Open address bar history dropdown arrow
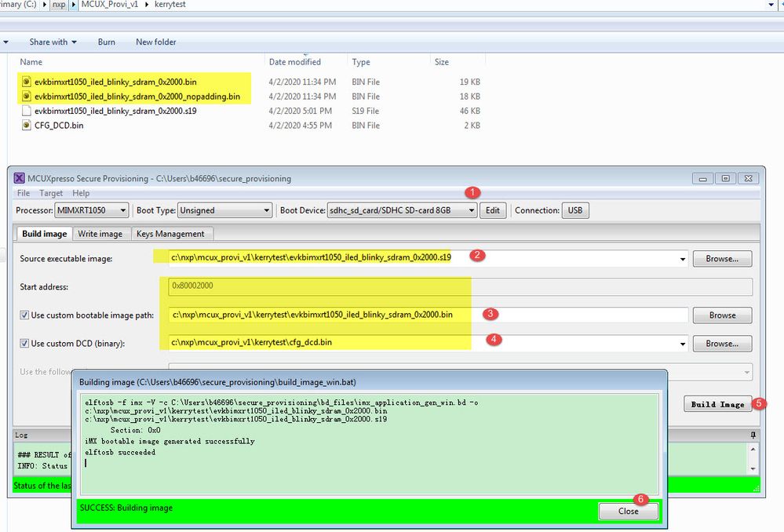This screenshot has height=532, width=784. [771, 5]
